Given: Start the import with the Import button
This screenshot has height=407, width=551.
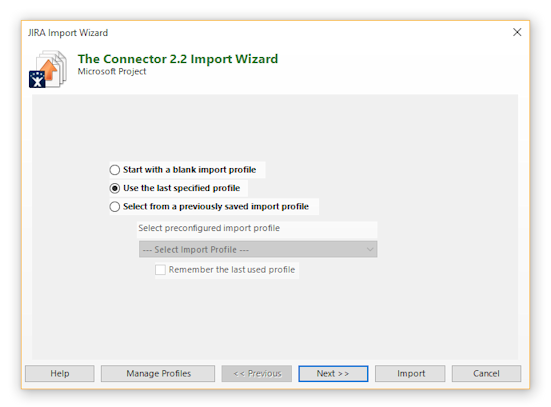Looking at the screenshot, I should click(410, 373).
